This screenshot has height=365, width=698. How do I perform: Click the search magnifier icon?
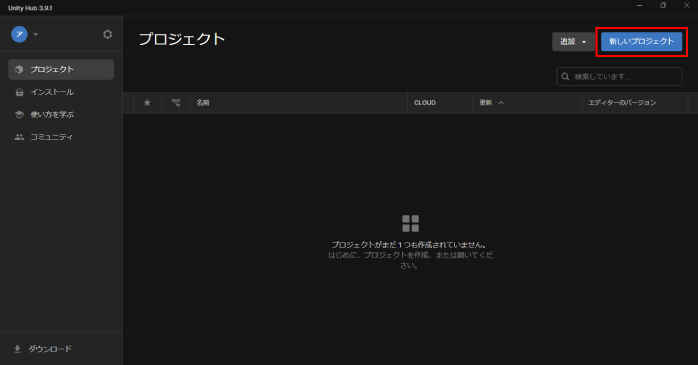click(565, 77)
